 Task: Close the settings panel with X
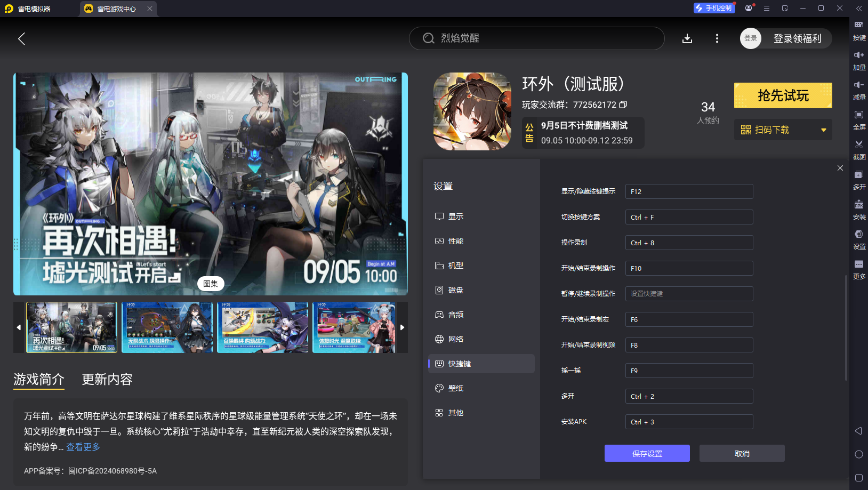tap(840, 168)
